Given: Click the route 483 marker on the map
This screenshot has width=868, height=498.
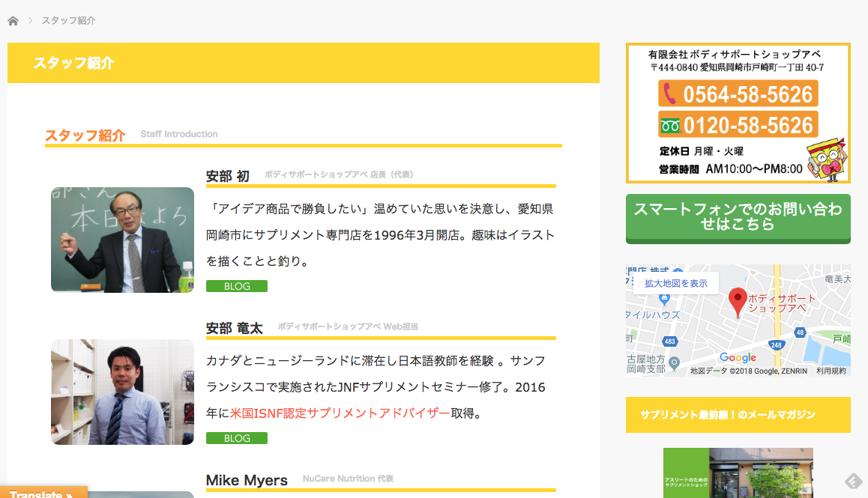Looking at the screenshot, I should click(670, 341).
